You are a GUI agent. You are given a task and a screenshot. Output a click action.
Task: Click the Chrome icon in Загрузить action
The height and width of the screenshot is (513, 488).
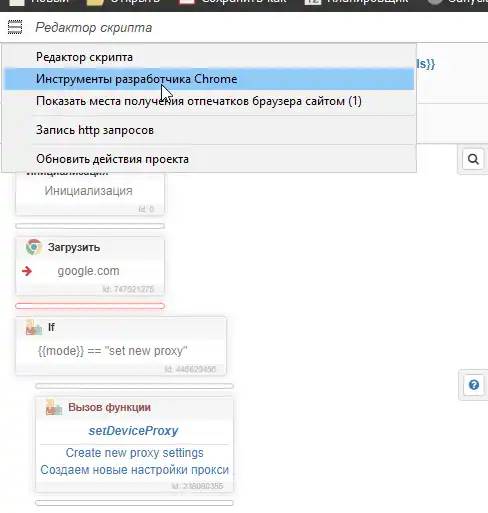pos(34,247)
